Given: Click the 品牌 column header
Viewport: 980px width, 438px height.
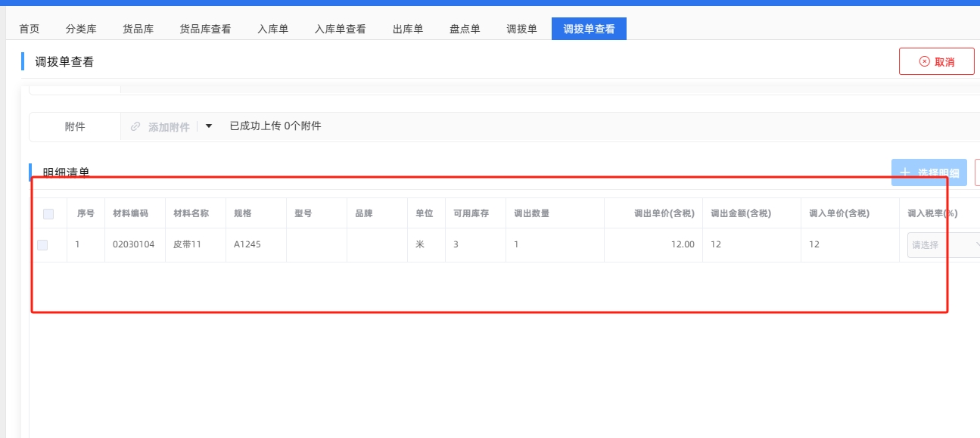Looking at the screenshot, I should pyautogui.click(x=364, y=213).
